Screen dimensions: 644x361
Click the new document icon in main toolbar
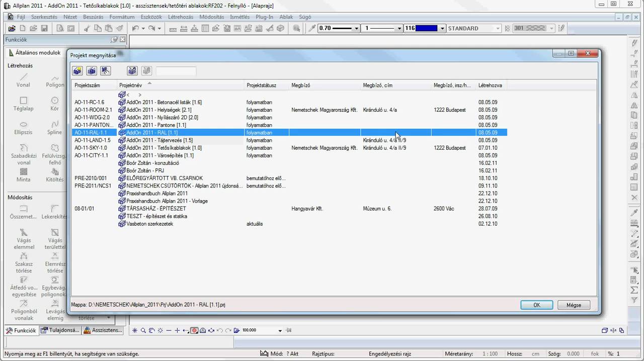[23, 29]
